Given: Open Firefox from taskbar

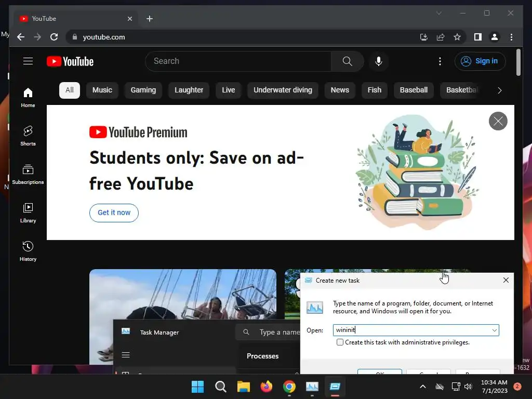Looking at the screenshot, I should pos(267,387).
